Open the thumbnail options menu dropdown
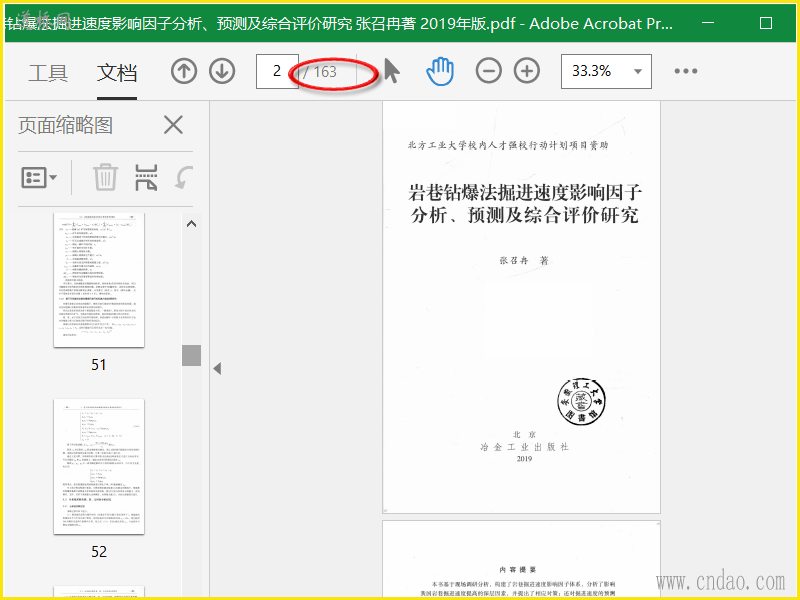Screen dimensions: 800x600 click(39, 178)
